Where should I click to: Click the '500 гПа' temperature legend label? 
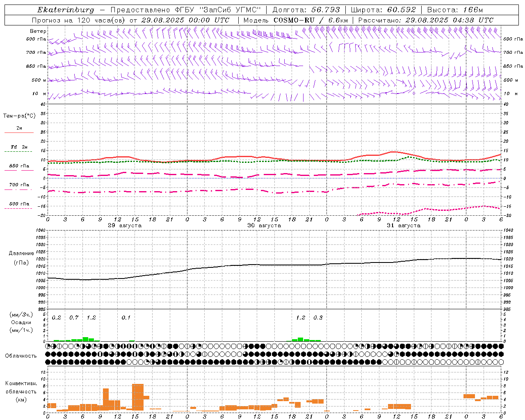(19, 204)
